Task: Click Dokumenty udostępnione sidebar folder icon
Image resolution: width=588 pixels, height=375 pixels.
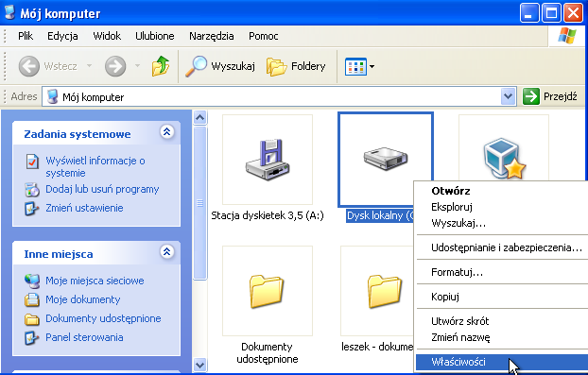Action: [x=32, y=319]
